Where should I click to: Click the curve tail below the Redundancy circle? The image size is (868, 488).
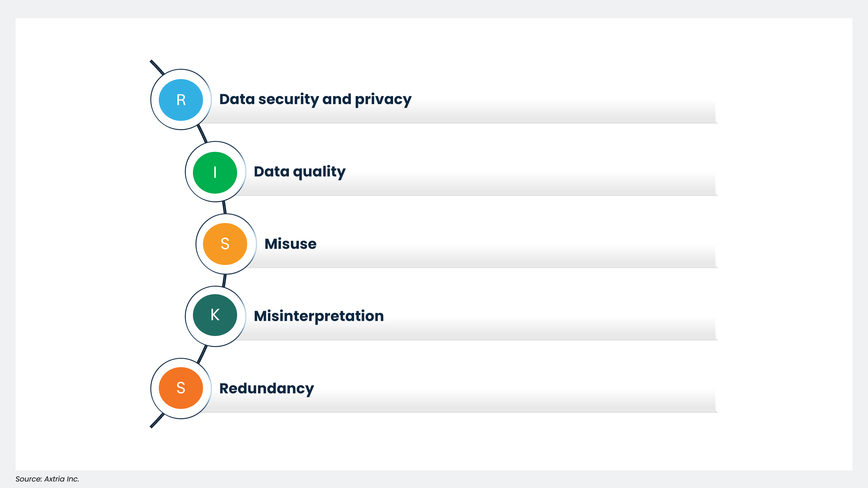coord(156,421)
